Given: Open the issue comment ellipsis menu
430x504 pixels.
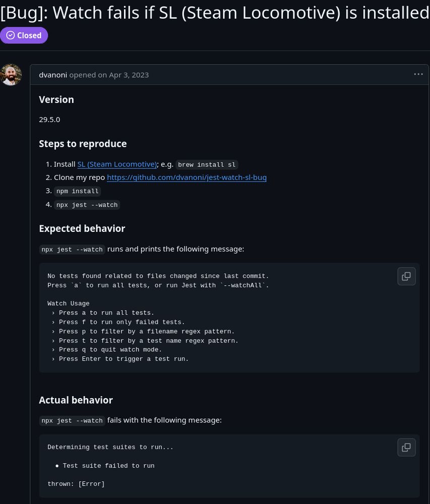Looking at the screenshot, I should click(x=418, y=74).
